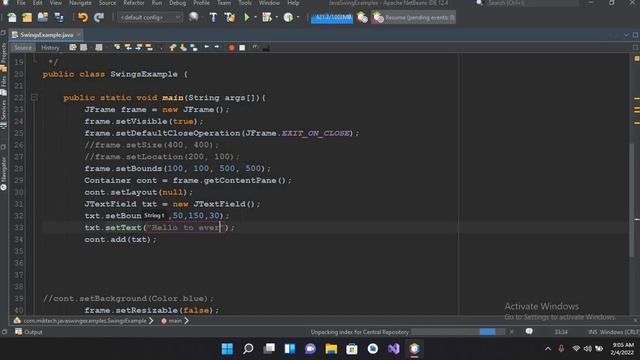Screen dimensions: 640x360
Task: Click the Uncomment lines editor icon
Action: (266, 48)
